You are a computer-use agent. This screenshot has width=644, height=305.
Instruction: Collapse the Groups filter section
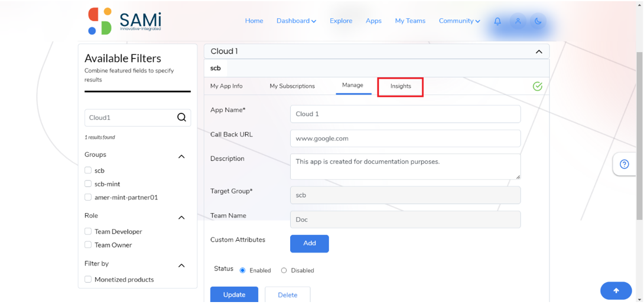[181, 156]
